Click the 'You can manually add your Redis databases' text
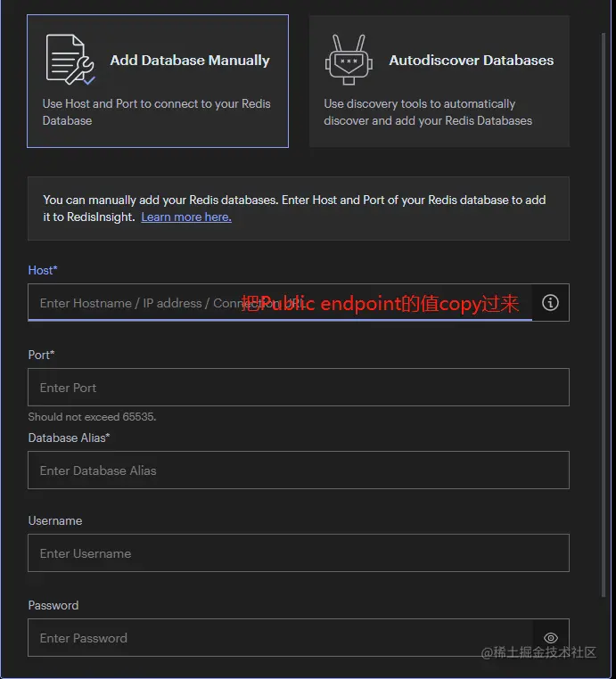 tap(294, 209)
